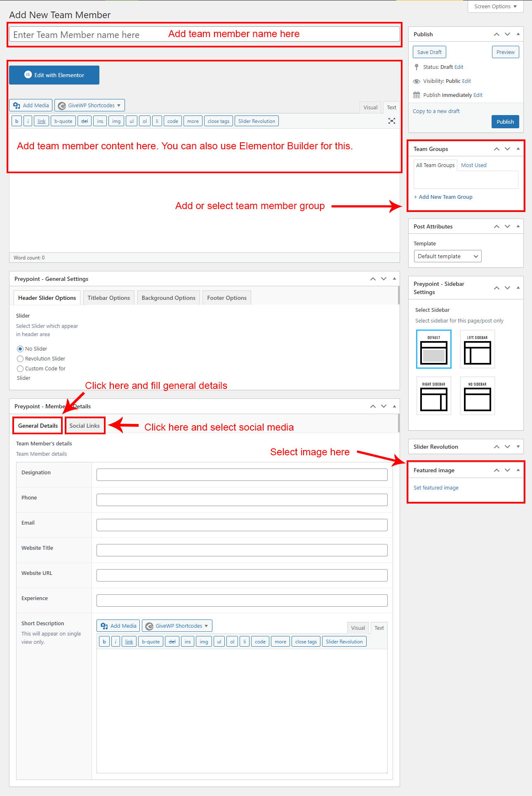Click Add Media above the main editor
Screen dimensions: 532x796
point(31,105)
